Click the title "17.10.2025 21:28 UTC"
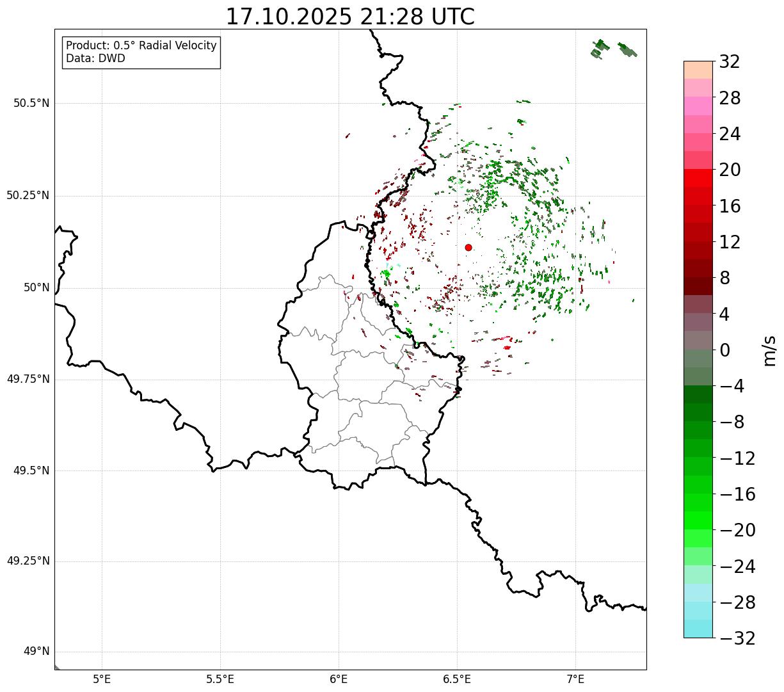This screenshot has height=692, width=784. click(350, 17)
